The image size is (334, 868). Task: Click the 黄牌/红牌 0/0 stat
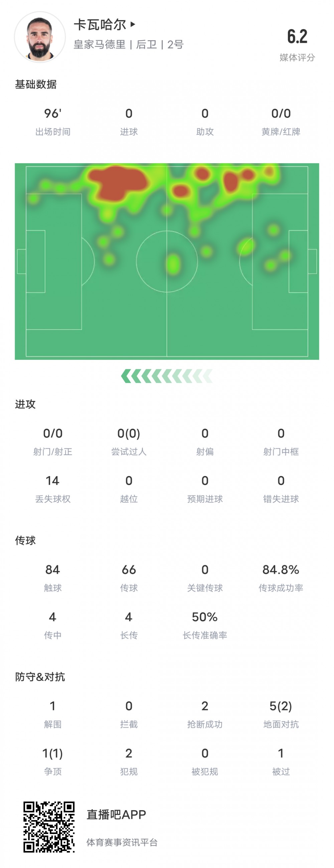coord(281,114)
